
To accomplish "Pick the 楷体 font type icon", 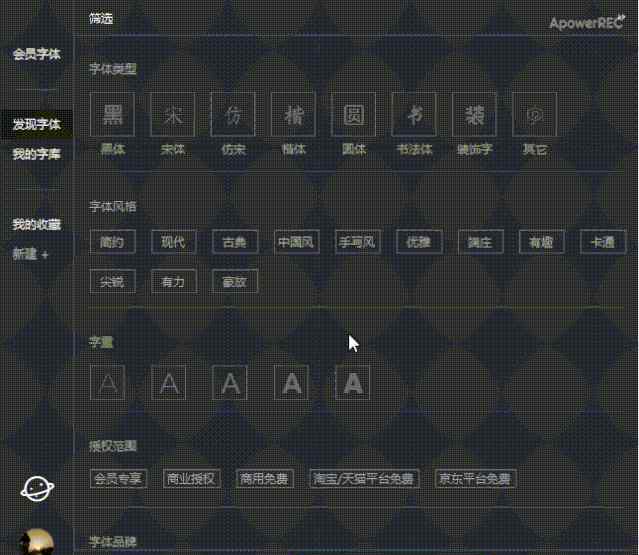I will pyautogui.click(x=293, y=115).
